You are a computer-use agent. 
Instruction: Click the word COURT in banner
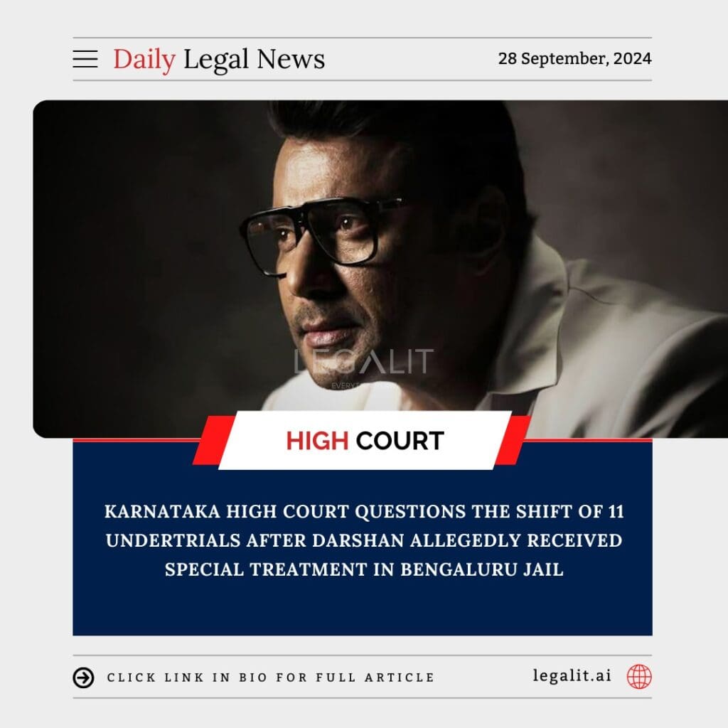tap(400, 441)
